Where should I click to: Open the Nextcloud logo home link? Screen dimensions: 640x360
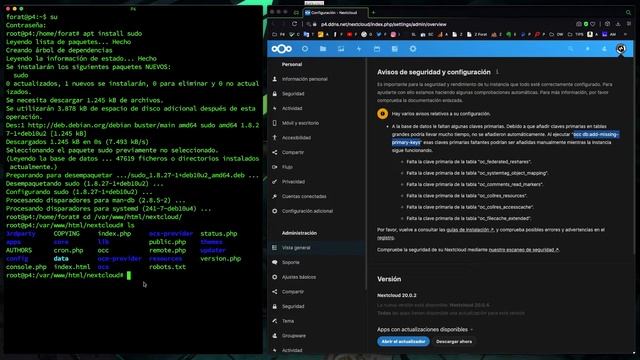point(282,49)
